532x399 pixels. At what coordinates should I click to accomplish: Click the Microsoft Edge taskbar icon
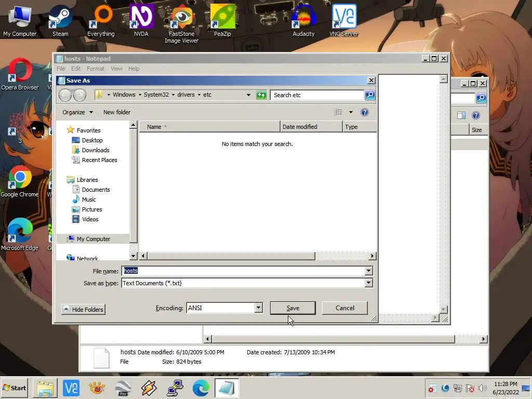click(x=201, y=388)
